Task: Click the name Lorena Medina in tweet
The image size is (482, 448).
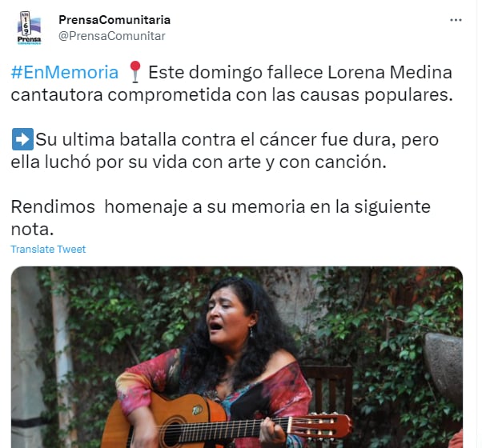Action: coord(389,73)
